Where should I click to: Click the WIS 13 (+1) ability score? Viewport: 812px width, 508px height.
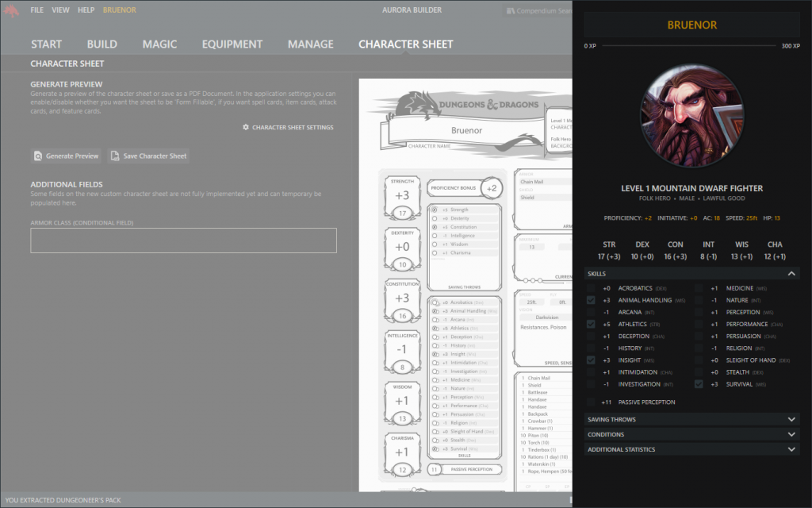(x=741, y=250)
